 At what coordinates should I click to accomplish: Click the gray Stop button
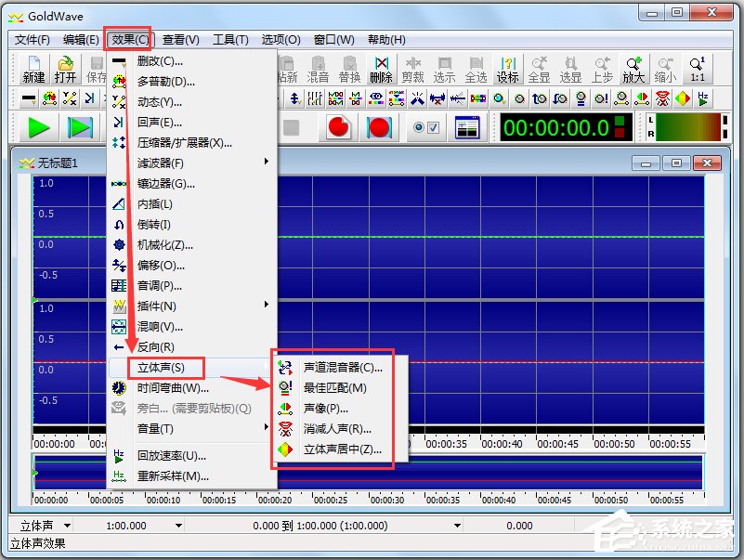(291, 127)
